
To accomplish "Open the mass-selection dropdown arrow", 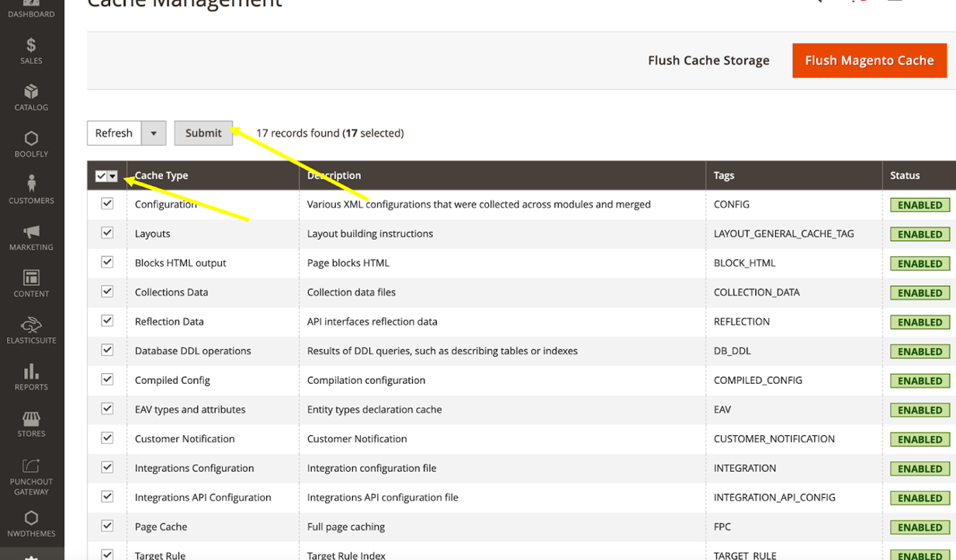I will [112, 176].
